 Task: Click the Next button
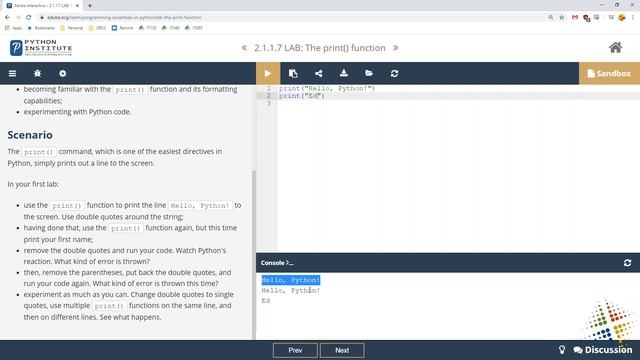[x=342, y=350]
